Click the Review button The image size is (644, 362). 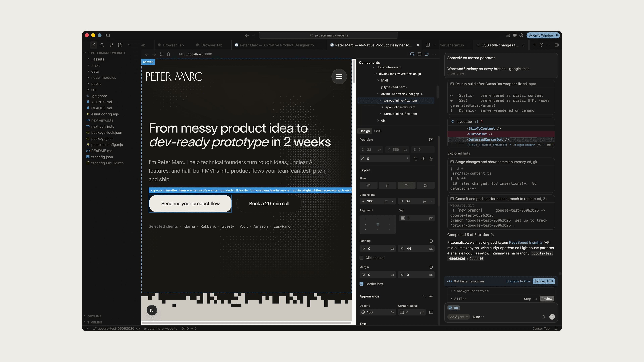point(547,299)
